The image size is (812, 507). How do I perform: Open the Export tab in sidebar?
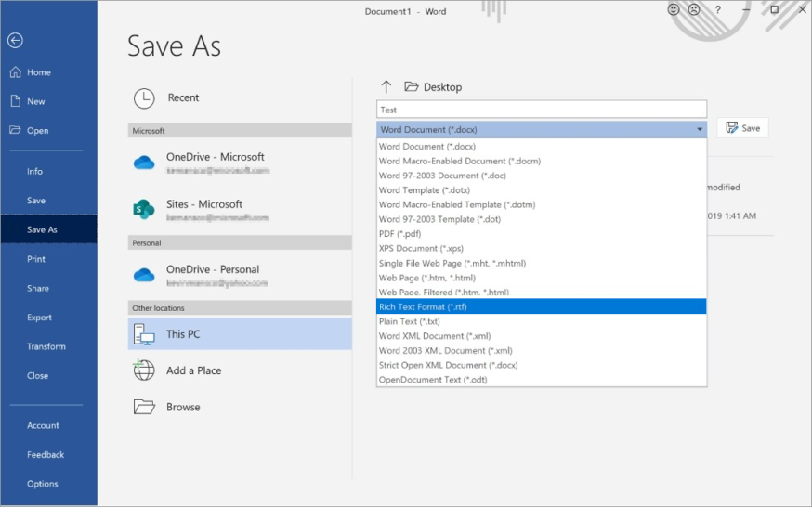tap(40, 318)
